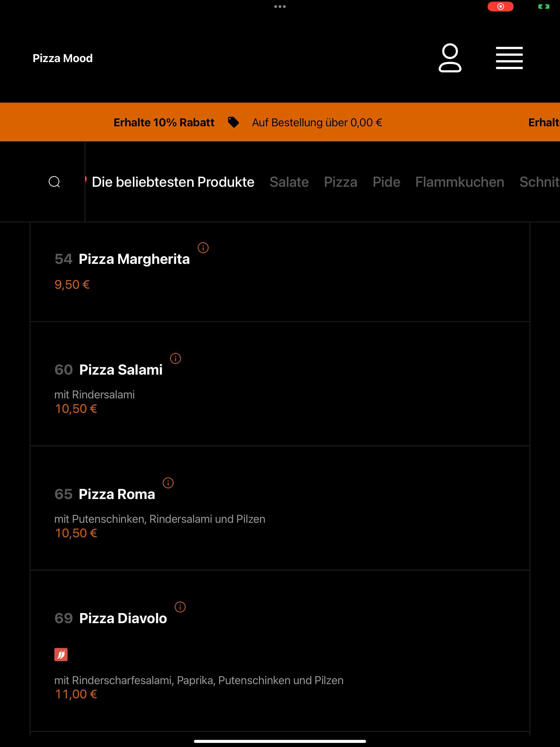This screenshot has height=747, width=560.
Task: Tap the Pizza Roma 10,50 € price
Action: [x=76, y=533]
